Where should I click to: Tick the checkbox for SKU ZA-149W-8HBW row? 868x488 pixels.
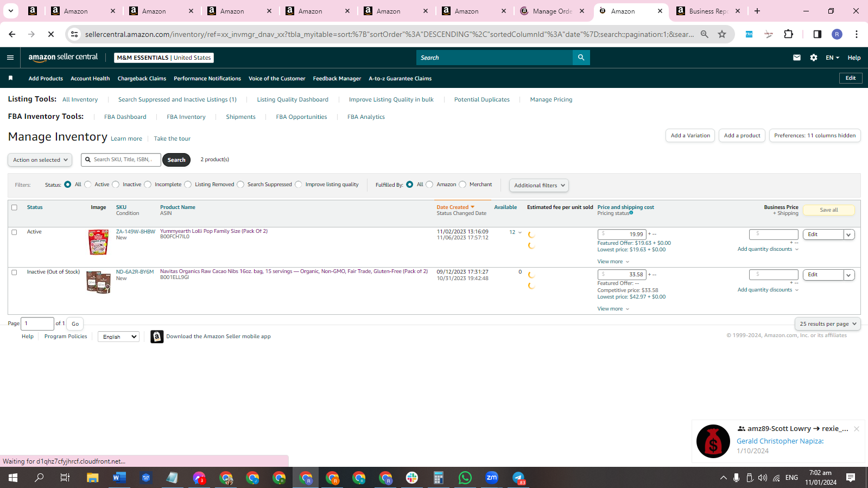[x=14, y=232]
